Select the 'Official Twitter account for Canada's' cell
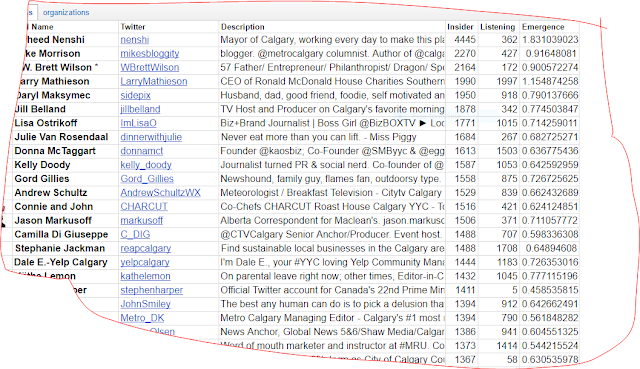 point(332,290)
